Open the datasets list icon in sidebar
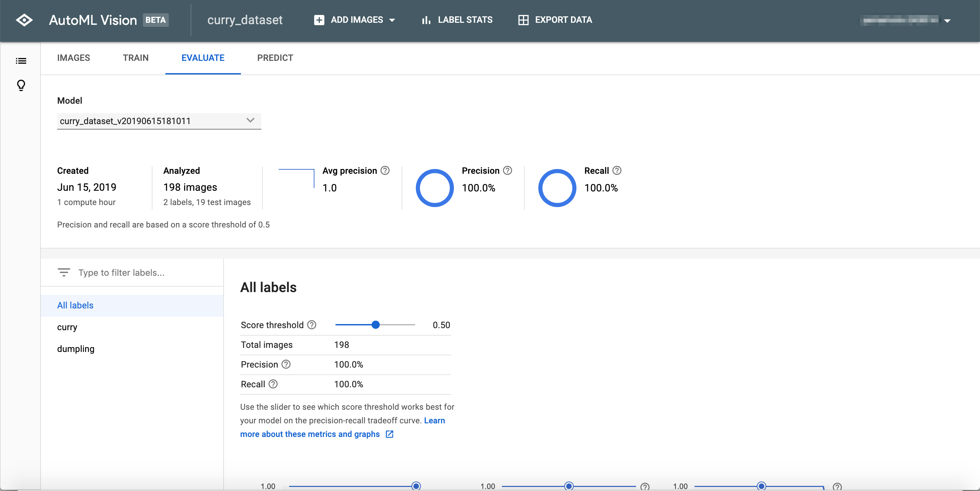The image size is (980, 491). click(21, 61)
